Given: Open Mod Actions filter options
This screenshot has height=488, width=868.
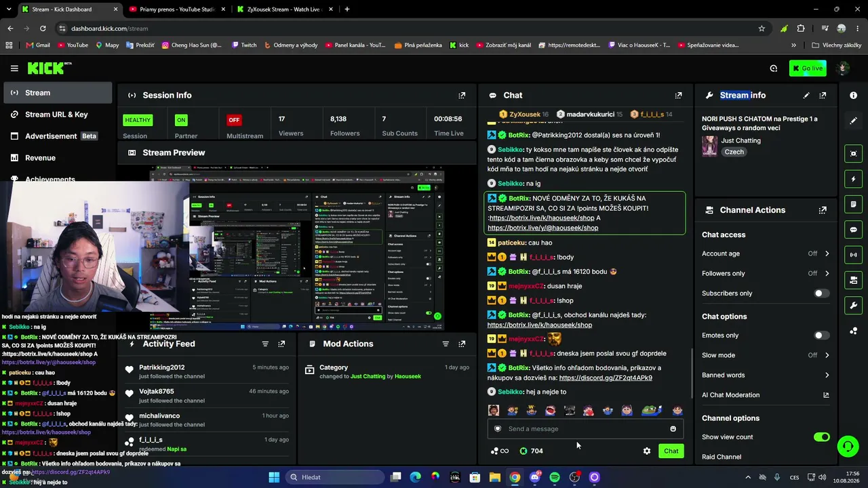Looking at the screenshot, I should (x=446, y=344).
